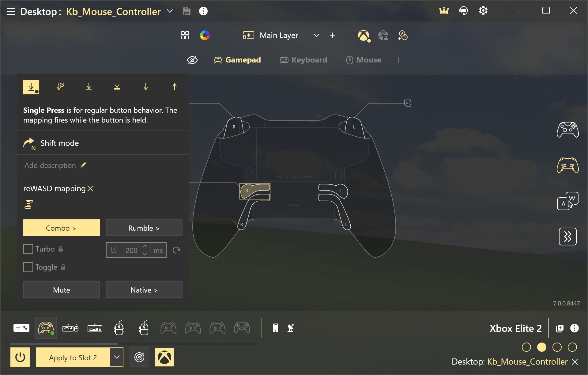Open the Shift mode option
588x375 pixels.
click(x=59, y=143)
